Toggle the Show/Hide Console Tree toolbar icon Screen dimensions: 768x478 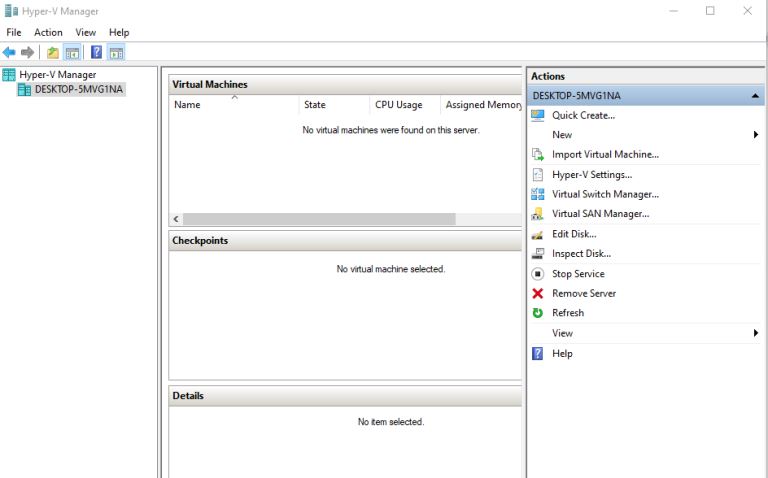[72, 52]
